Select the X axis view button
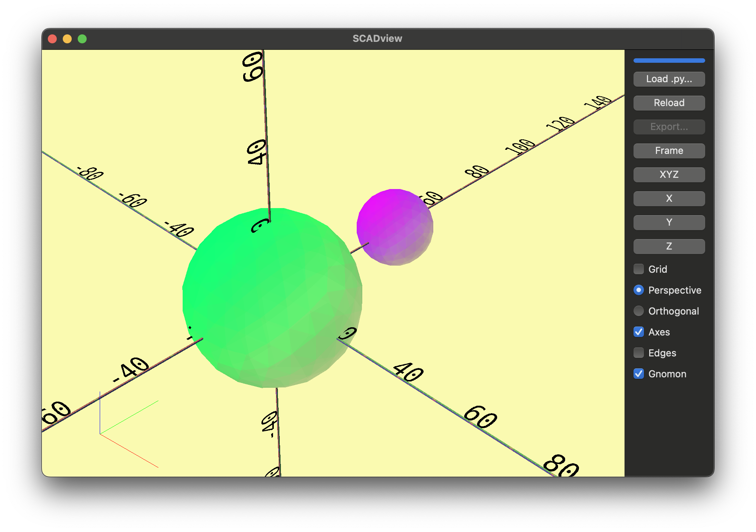 click(x=669, y=198)
